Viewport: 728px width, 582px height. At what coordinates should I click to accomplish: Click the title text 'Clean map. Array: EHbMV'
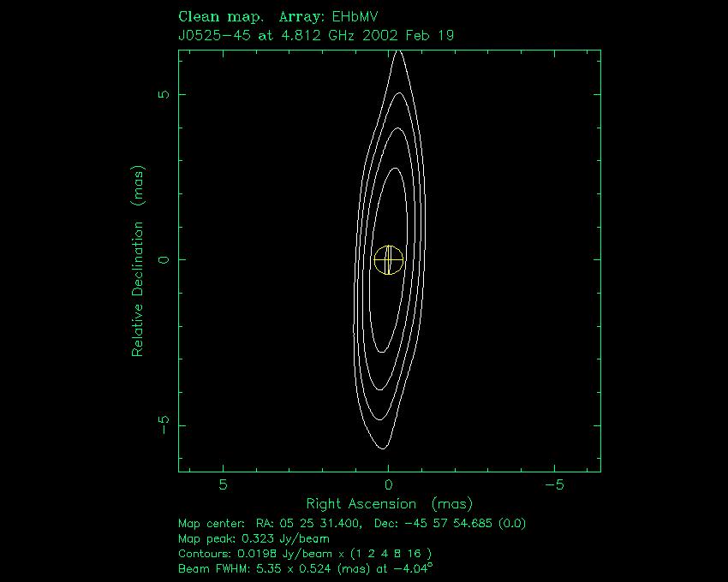[278, 17]
